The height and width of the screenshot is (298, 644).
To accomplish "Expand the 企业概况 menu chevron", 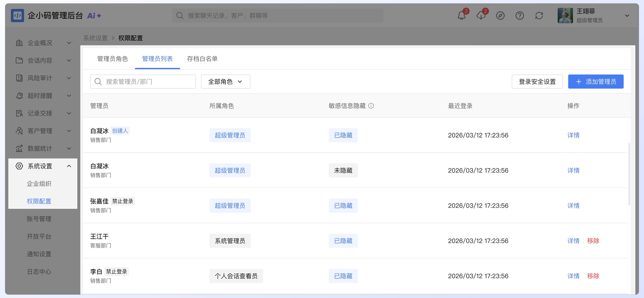I will [x=69, y=43].
